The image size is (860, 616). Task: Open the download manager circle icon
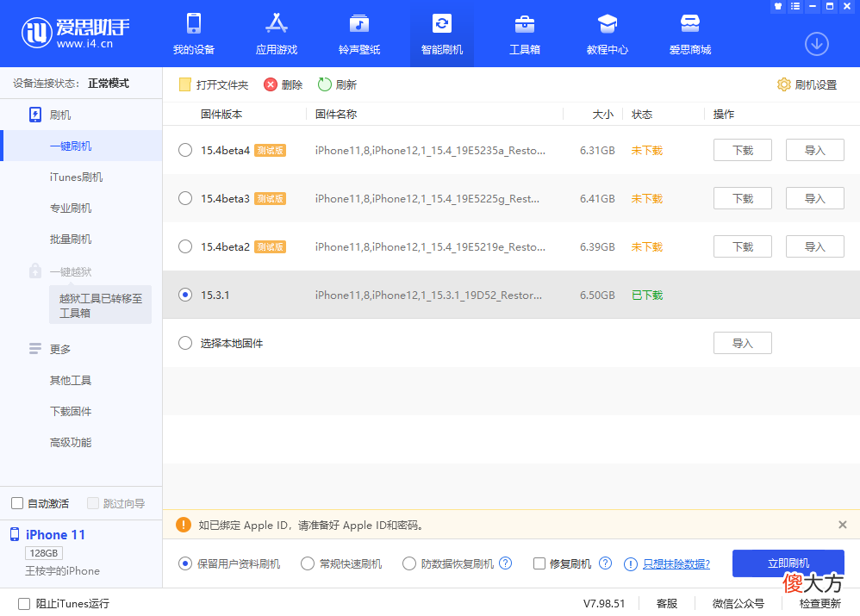pyautogui.click(x=817, y=44)
